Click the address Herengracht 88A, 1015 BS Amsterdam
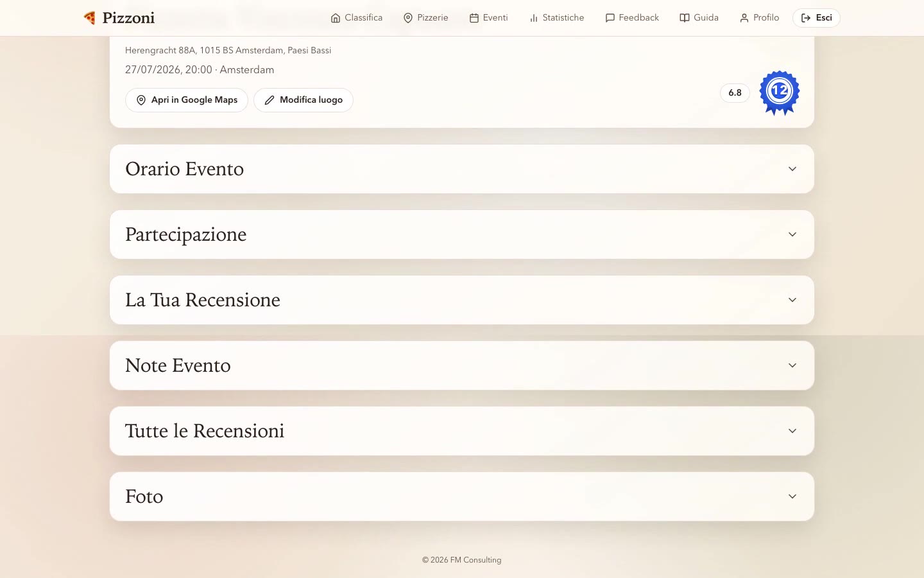 228,50
